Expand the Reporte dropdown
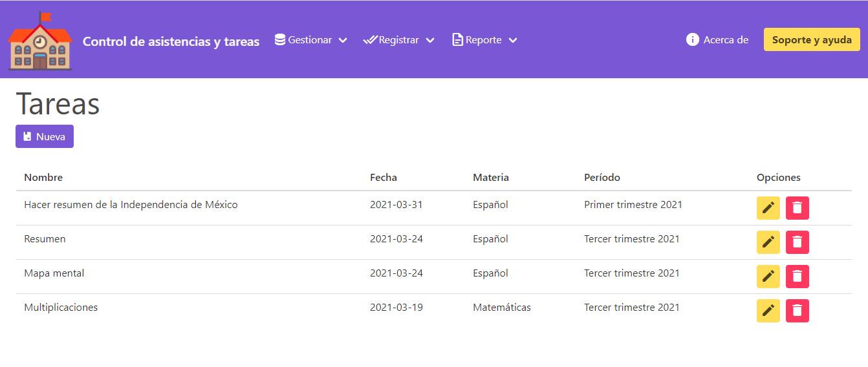 (x=484, y=40)
